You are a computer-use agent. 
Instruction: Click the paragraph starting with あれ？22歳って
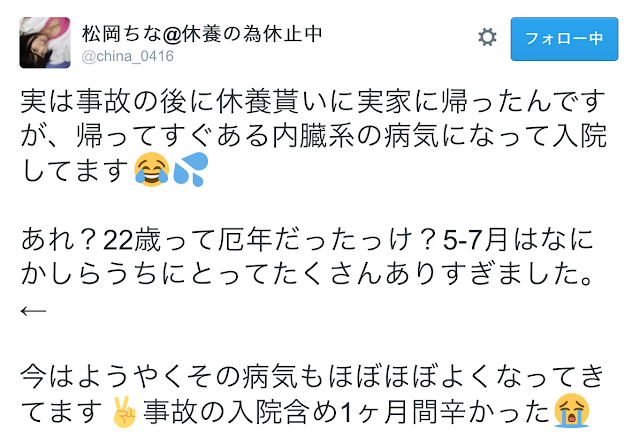point(307,274)
